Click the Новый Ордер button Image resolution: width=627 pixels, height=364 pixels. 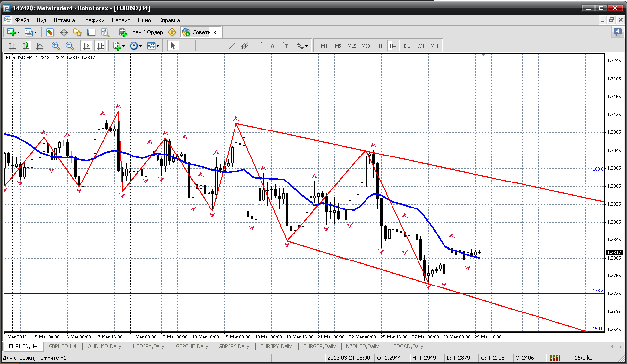coord(141,32)
